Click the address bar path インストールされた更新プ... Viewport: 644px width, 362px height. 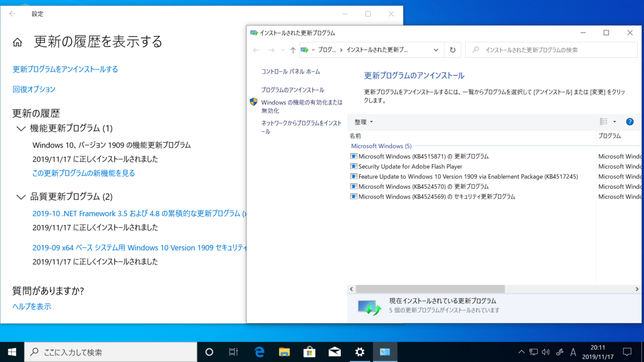click(x=377, y=50)
